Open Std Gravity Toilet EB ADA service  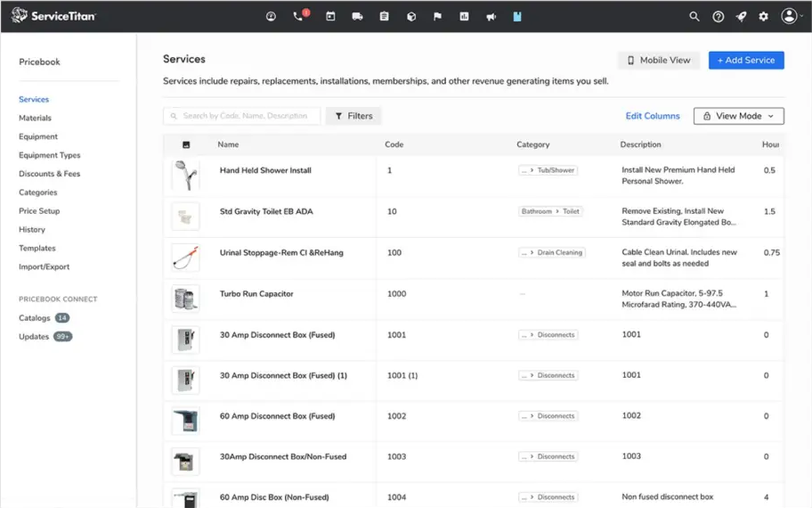pyautogui.click(x=266, y=211)
